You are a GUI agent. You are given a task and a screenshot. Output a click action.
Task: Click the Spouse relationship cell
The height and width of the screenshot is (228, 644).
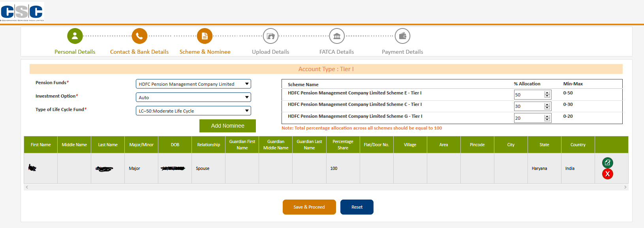click(x=208, y=168)
